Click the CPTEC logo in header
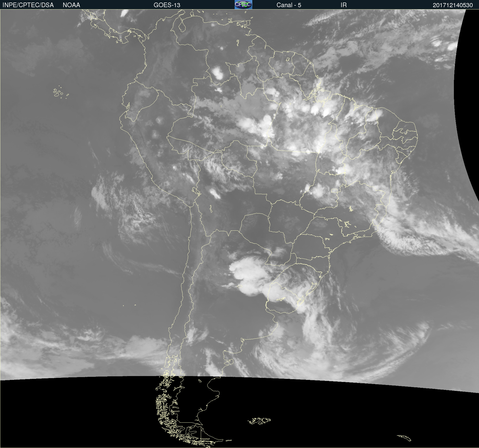The image size is (479, 448). [x=243, y=5]
